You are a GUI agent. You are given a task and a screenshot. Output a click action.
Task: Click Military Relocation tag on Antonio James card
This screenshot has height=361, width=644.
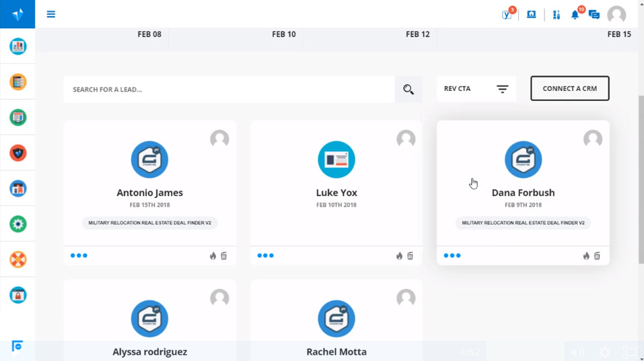pyautogui.click(x=149, y=223)
